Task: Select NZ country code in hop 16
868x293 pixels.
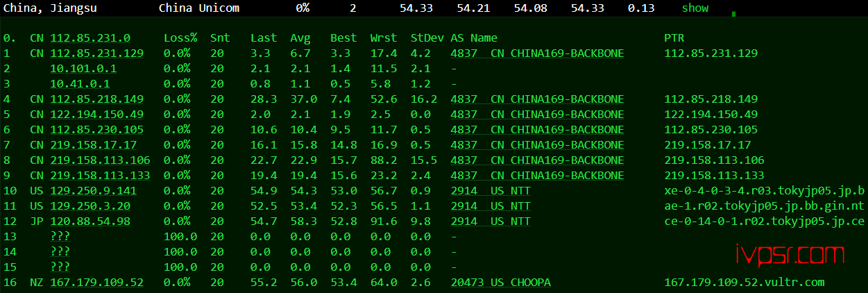Action: pyautogui.click(x=36, y=282)
